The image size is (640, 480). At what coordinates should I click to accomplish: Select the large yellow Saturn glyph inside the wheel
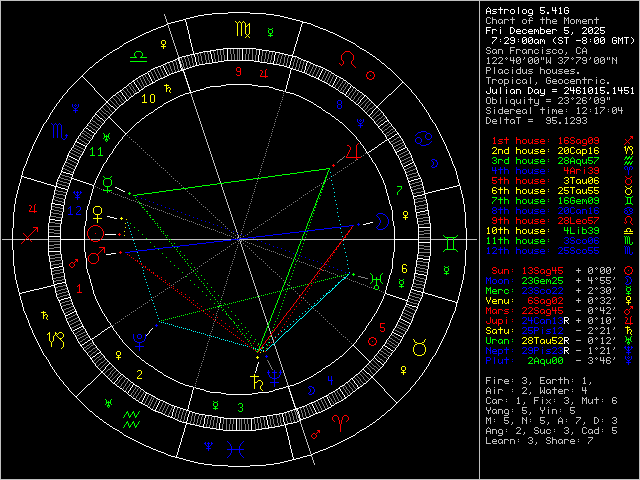(257, 382)
